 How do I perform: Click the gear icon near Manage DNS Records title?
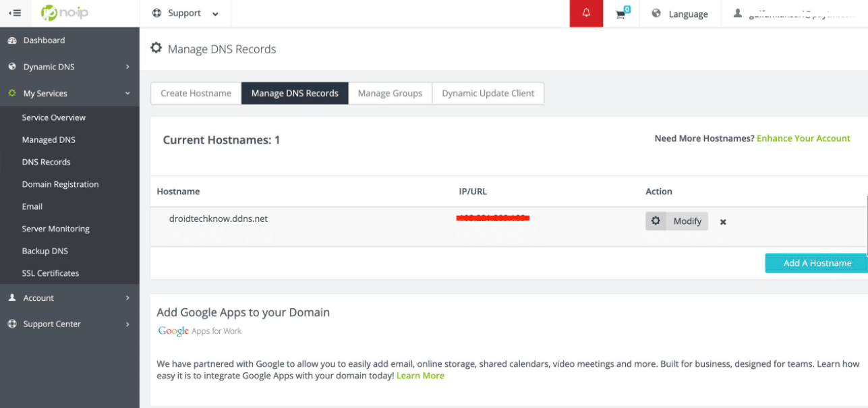(x=156, y=47)
